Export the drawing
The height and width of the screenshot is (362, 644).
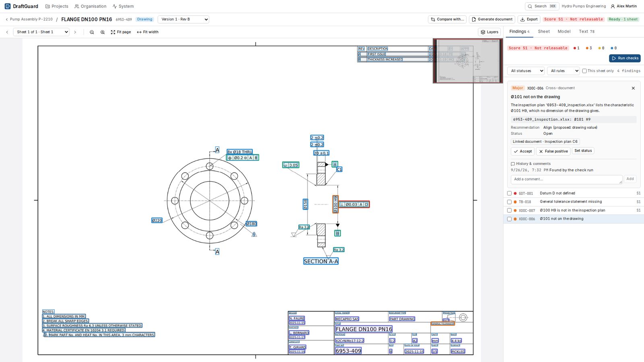(x=529, y=19)
